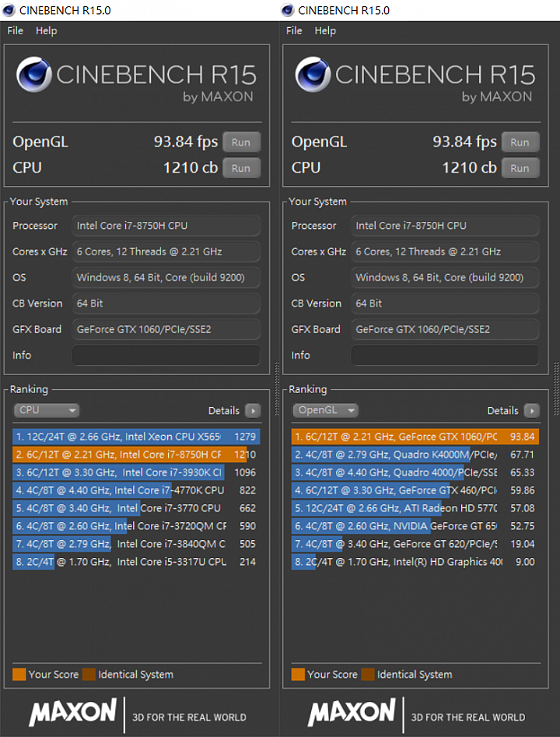Select Intel Core i5-3317U ranking row
The height and width of the screenshot is (737, 560).
[x=136, y=562]
